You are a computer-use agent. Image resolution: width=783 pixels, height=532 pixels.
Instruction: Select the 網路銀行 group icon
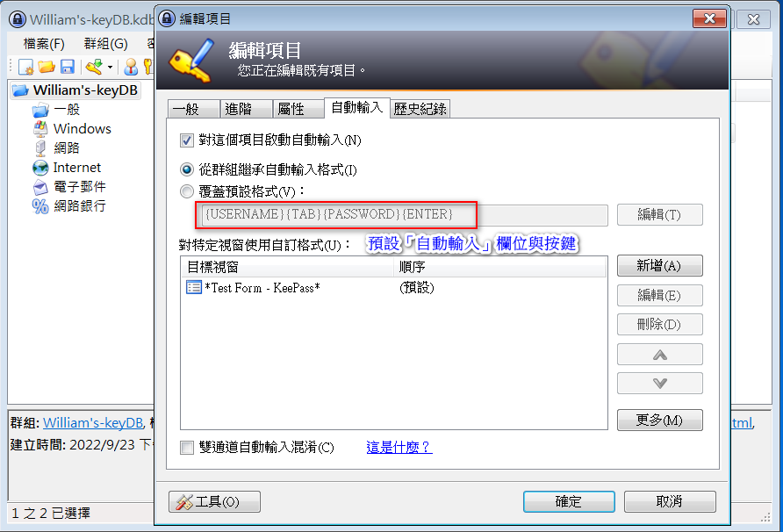point(40,205)
